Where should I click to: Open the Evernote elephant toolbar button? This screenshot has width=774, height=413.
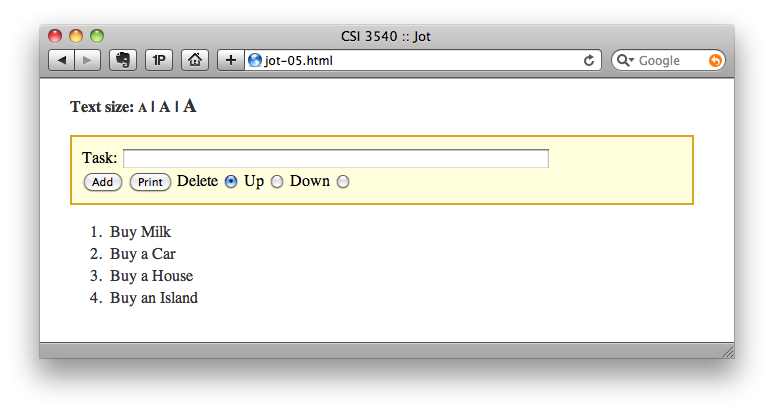point(122,60)
